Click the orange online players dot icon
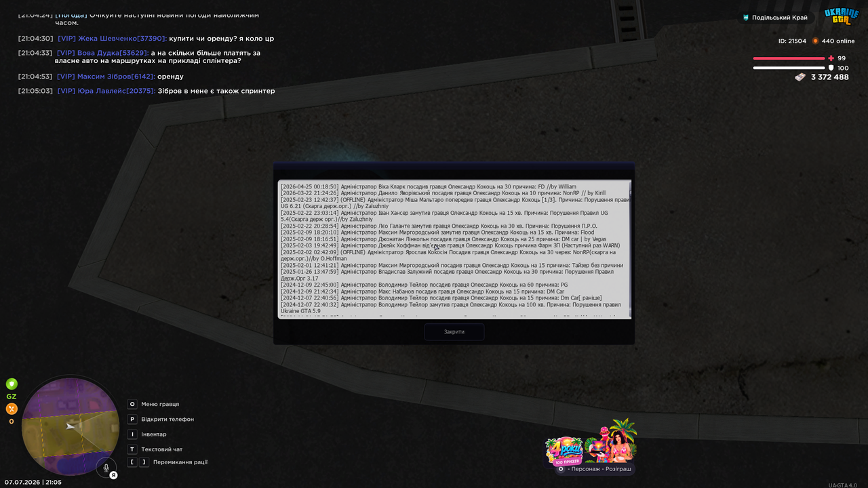868x488 pixels. pyautogui.click(x=815, y=41)
